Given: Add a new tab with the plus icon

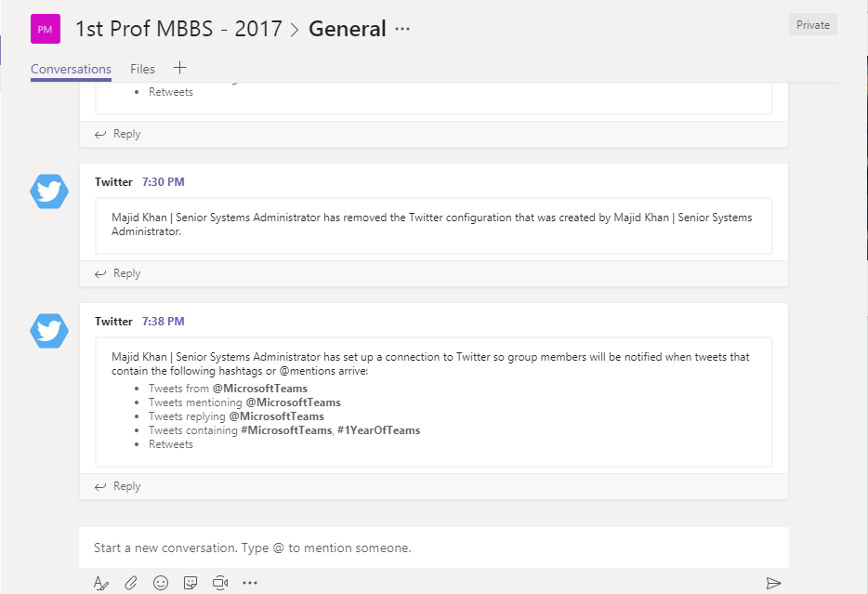Looking at the screenshot, I should pyautogui.click(x=179, y=68).
